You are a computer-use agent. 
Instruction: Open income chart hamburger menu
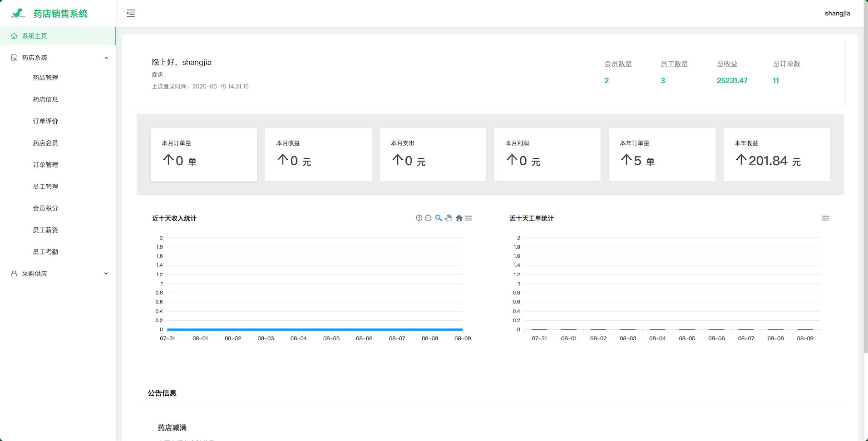[x=469, y=218]
